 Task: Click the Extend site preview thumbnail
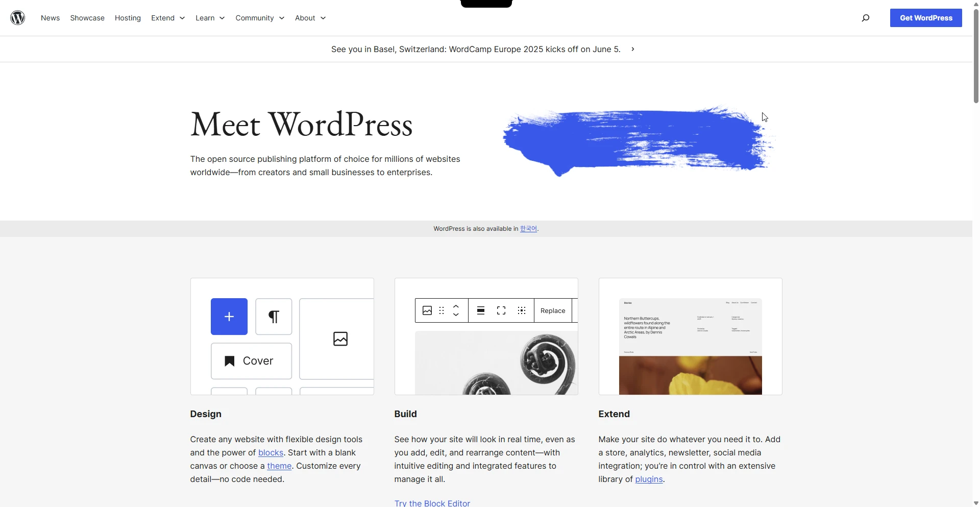coord(691,346)
